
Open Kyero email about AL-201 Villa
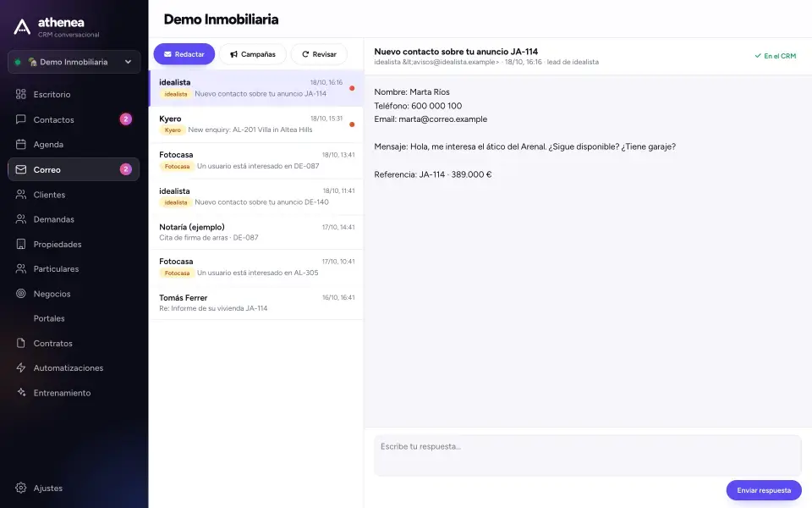click(256, 124)
